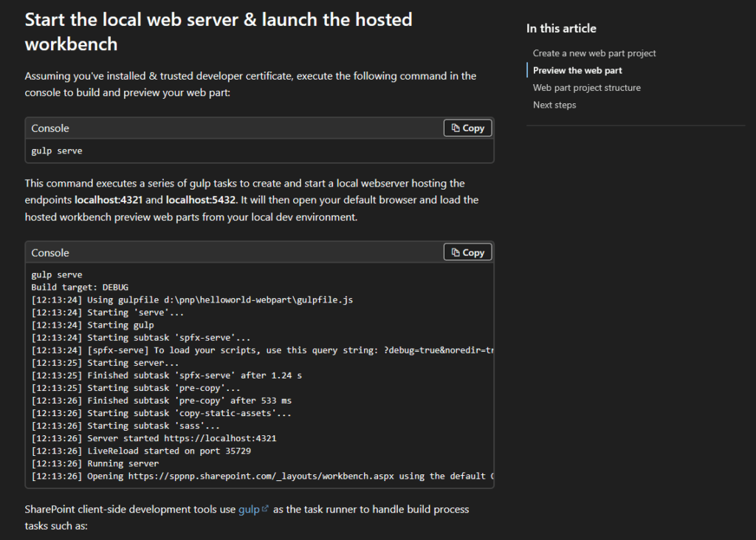Go to 'Next steps' in article navigation
The height and width of the screenshot is (540, 756).
click(x=554, y=105)
